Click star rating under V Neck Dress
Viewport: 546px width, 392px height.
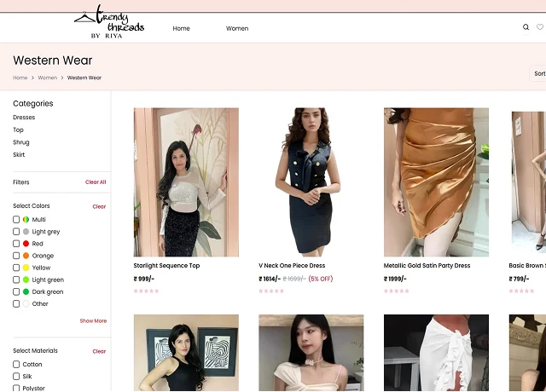(x=271, y=291)
